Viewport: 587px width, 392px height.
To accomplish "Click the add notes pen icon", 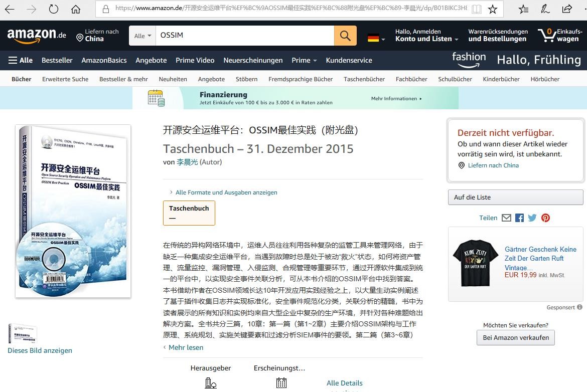I will pos(545,9).
